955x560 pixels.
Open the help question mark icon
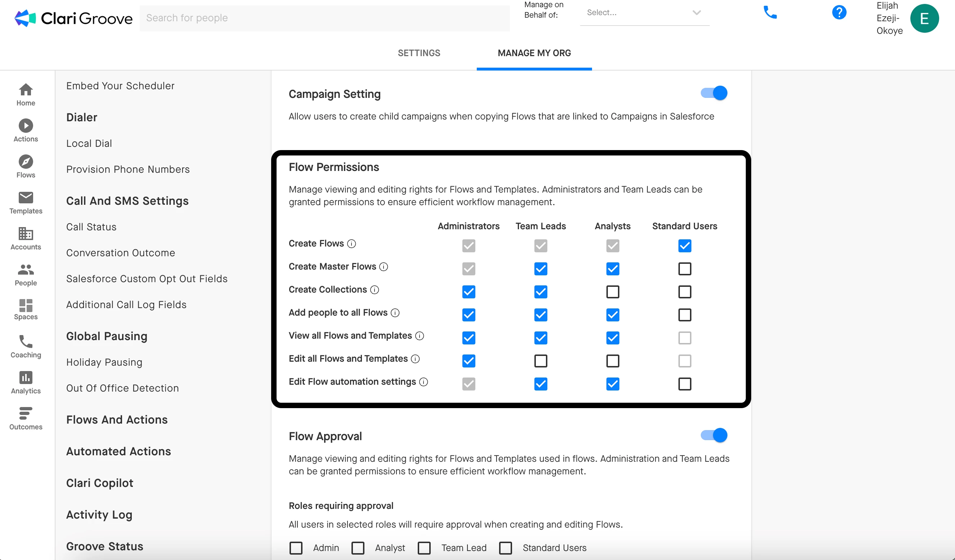coord(839,13)
